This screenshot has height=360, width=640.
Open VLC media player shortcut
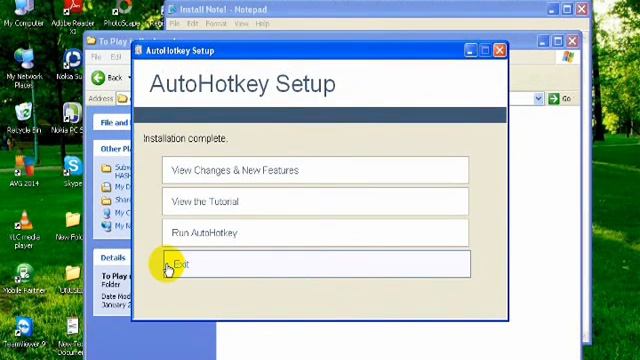24,229
